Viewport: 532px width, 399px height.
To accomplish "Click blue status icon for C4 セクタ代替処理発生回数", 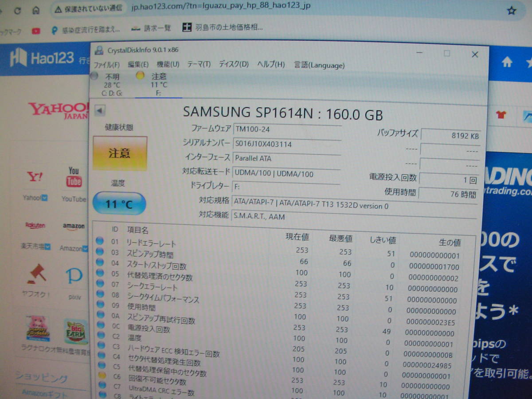I will pos(102,356).
